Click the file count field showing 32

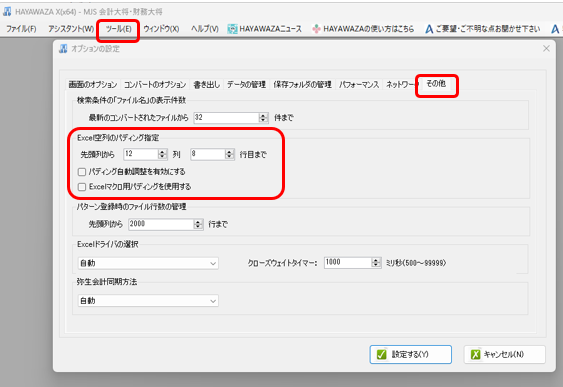[x=226, y=117]
